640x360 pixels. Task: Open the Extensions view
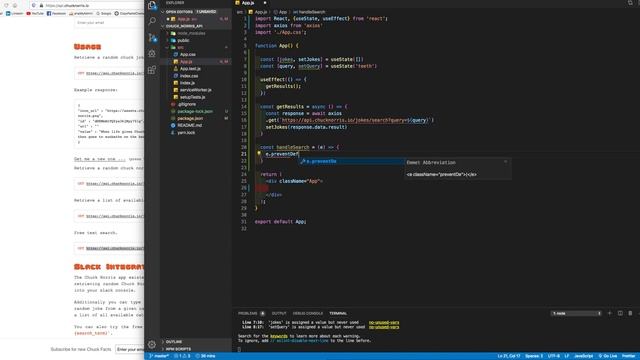[x=152, y=70]
